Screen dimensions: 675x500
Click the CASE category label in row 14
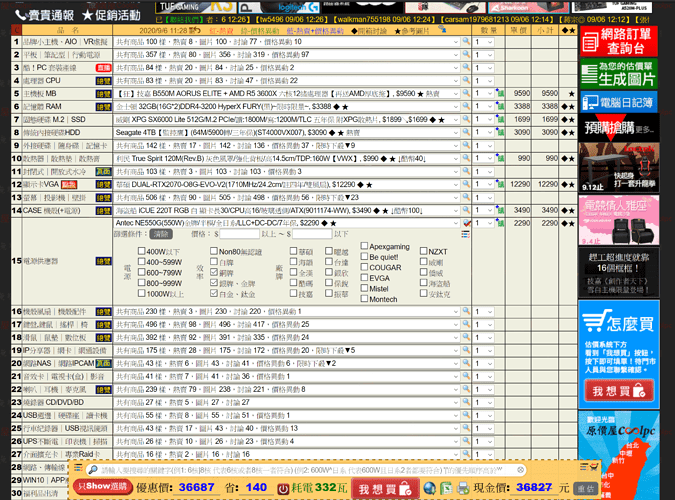click(54, 210)
